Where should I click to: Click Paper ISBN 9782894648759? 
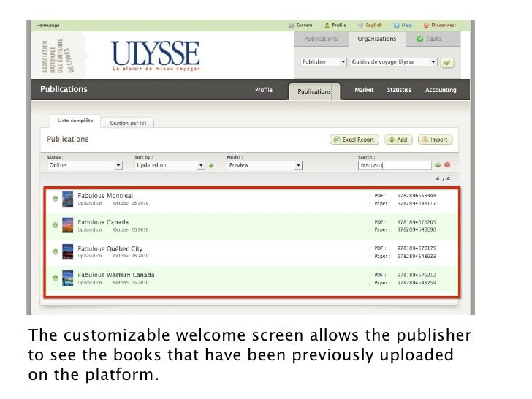[417, 283]
